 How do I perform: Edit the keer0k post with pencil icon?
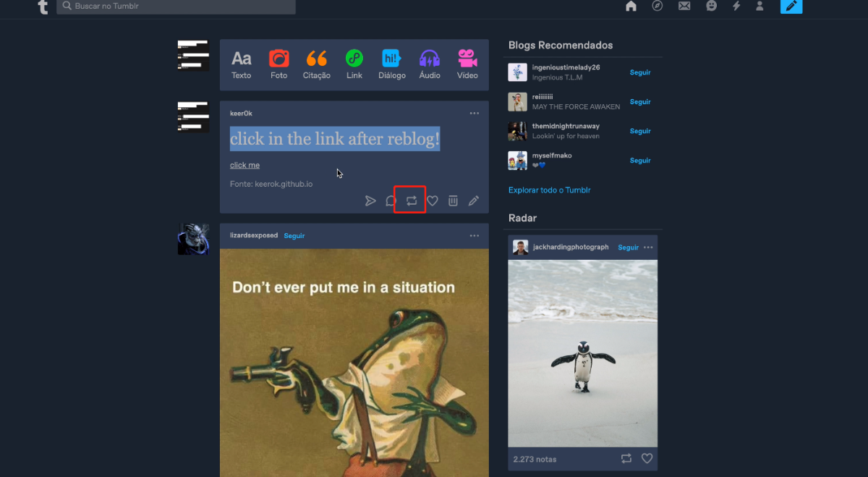coord(474,200)
